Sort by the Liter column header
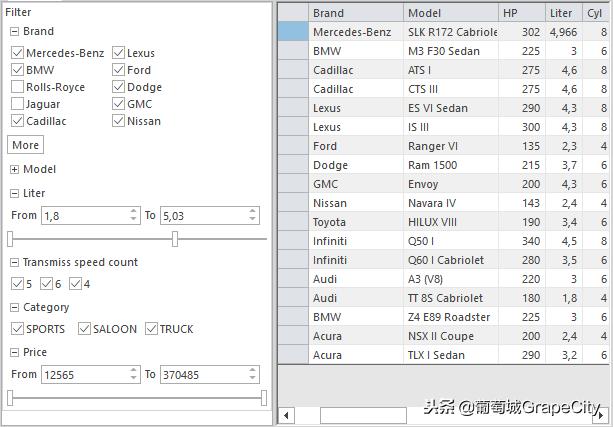 pos(564,13)
